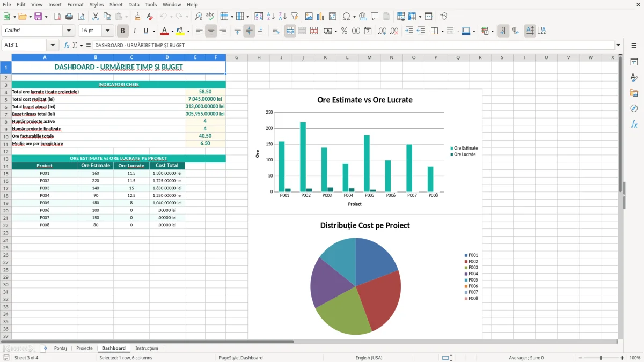Click in the formula input line
Screen dimensions: 644x362
pyautogui.click(x=353, y=45)
